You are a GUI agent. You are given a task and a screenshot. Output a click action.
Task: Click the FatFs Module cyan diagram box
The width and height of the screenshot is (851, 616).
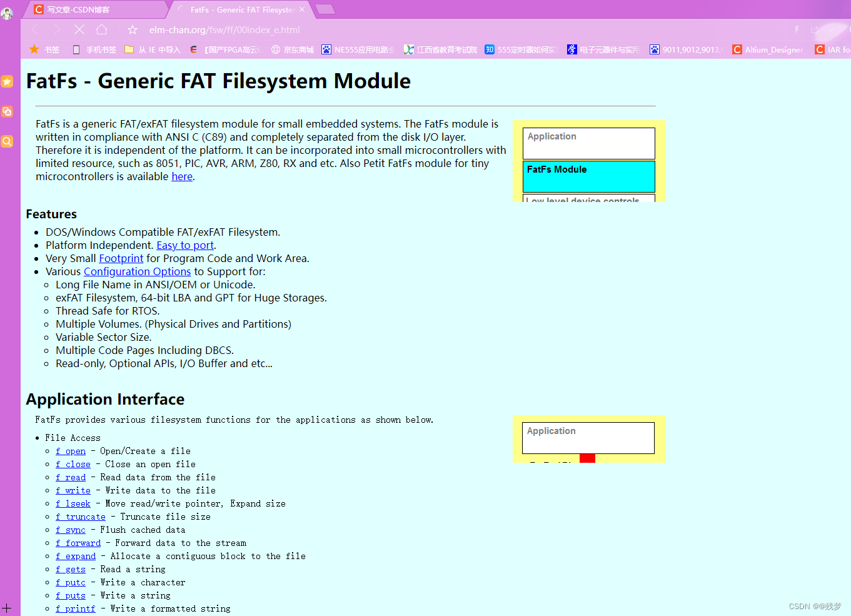(x=588, y=176)
